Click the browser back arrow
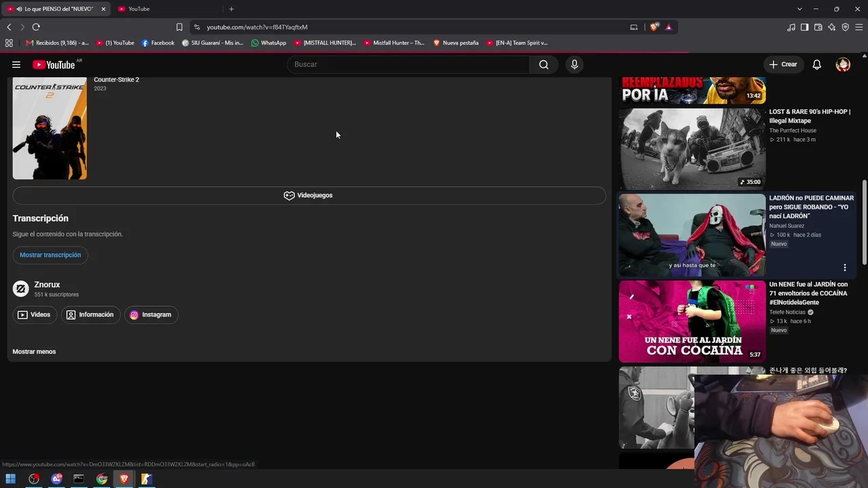The height and width of the screenshot is (488, 868). point(9,27)
